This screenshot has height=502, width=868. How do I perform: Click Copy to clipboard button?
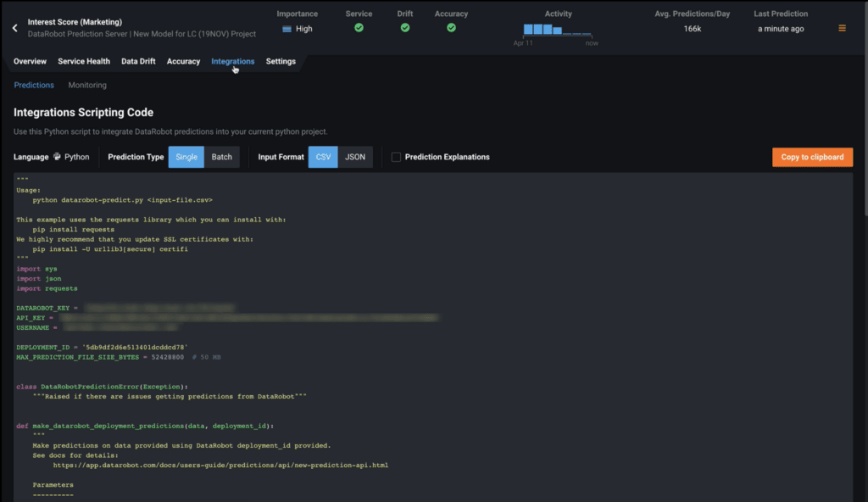coord(812,157)
